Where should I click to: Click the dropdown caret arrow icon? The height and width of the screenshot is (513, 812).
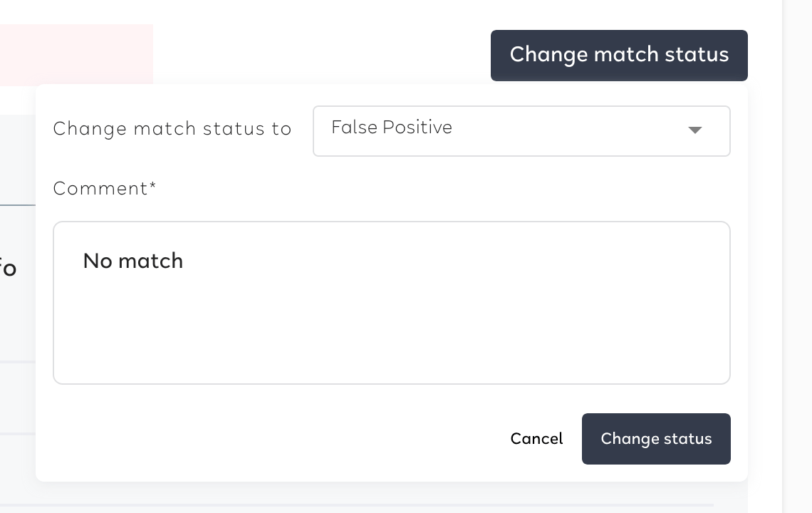coord(695,130)
